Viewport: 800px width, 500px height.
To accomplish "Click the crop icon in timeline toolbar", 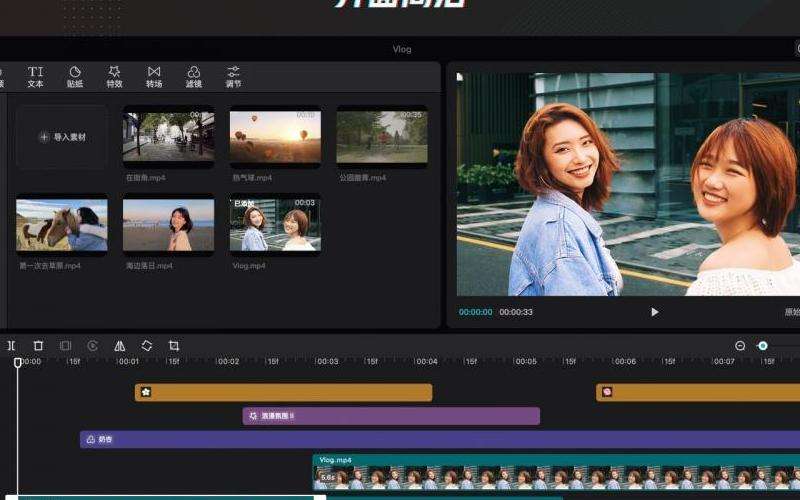I will click(174, 346).
